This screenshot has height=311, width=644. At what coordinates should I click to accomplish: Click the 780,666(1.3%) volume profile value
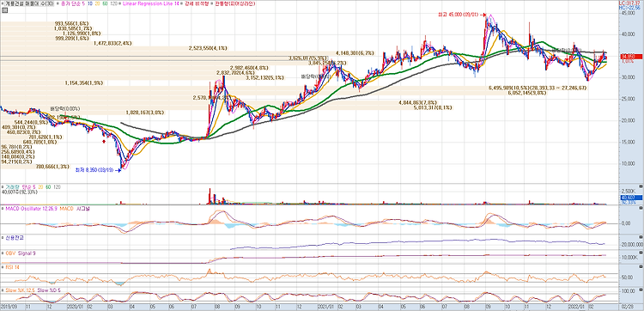click(x=52, y=167)
